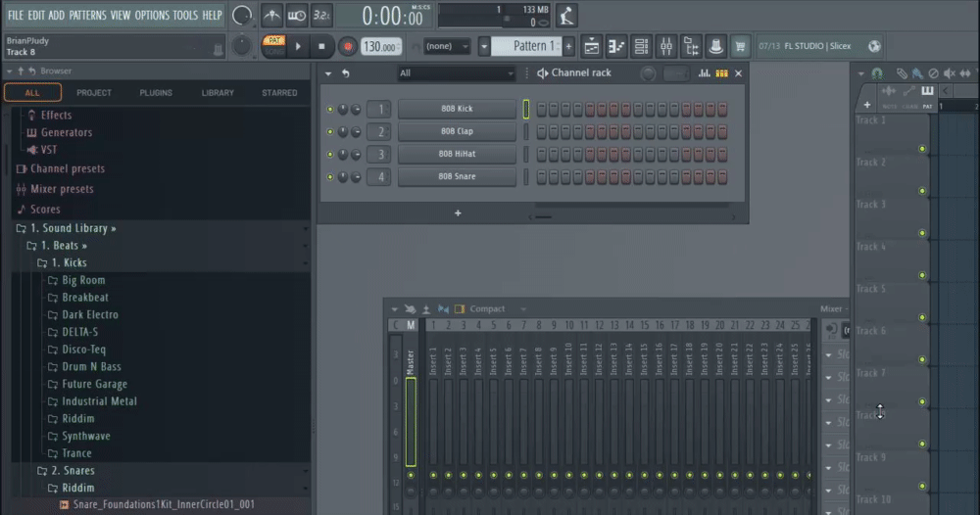Show the Channel rack from toolbar icon
The image size is (980, 515).
point(641,46)
